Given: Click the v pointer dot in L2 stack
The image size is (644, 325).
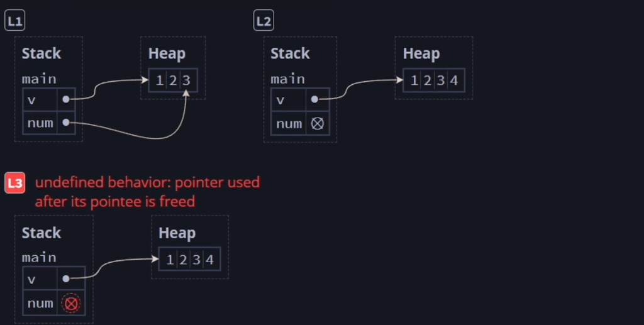Looking at the screenshot, I should 314,99.
